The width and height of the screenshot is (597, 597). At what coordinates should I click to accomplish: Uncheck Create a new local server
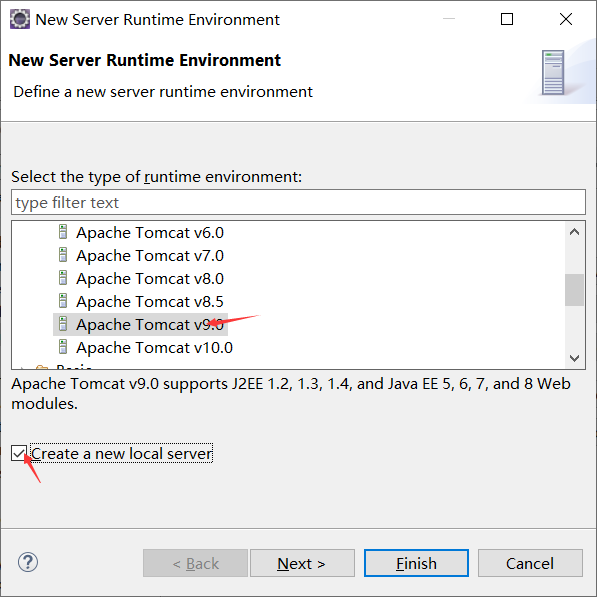19,453
